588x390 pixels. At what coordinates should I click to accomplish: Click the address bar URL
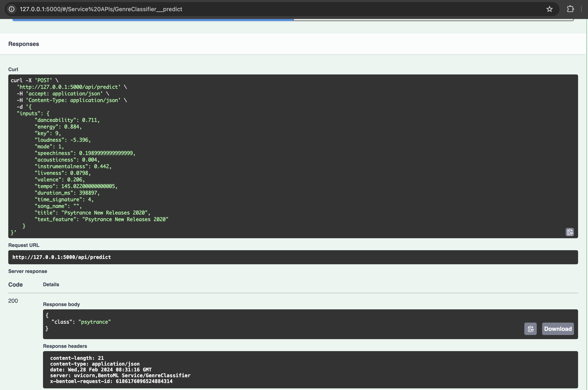click(101, 9)
